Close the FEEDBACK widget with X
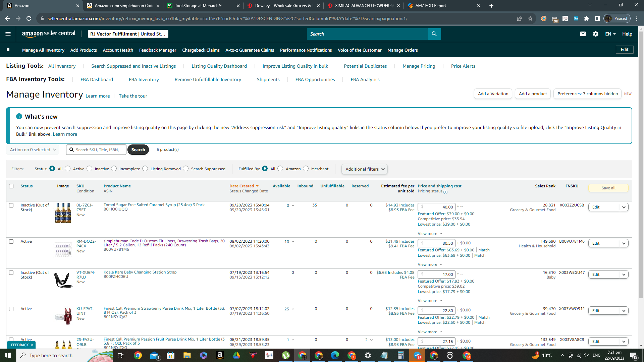 [32, 345]
